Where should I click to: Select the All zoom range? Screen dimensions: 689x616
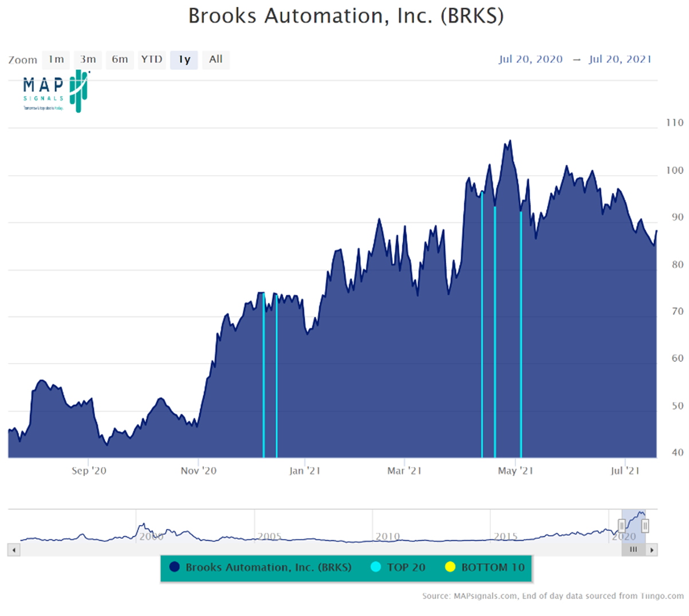tap(216, 60)
